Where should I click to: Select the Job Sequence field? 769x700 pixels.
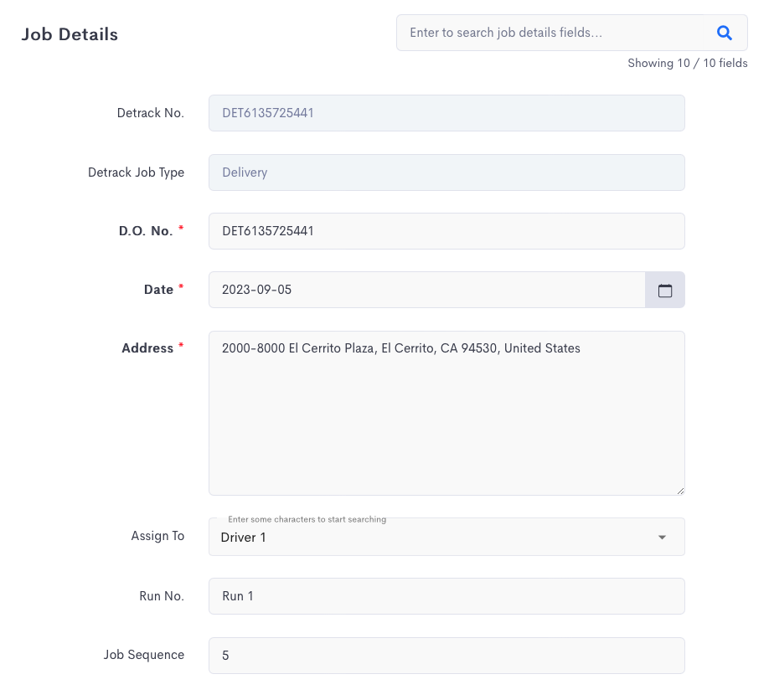446,656
